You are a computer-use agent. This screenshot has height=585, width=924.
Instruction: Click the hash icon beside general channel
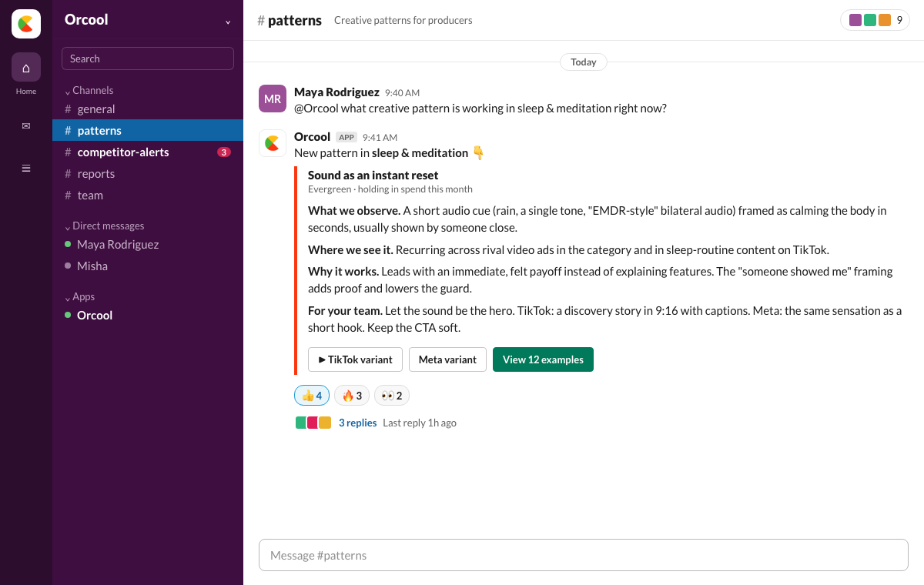[68, 109]
